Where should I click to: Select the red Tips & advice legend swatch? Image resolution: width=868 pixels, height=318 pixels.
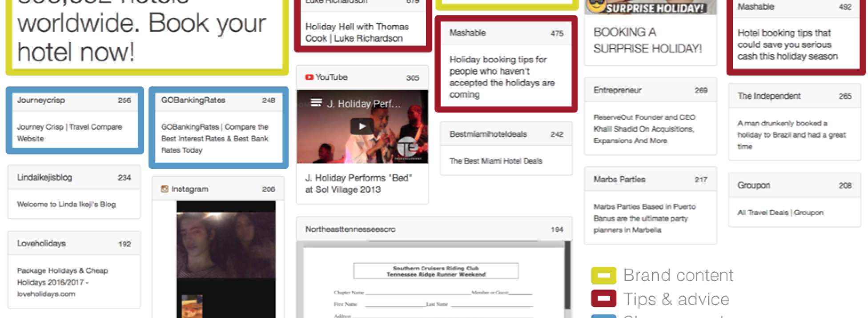click(x=603, y=299)
